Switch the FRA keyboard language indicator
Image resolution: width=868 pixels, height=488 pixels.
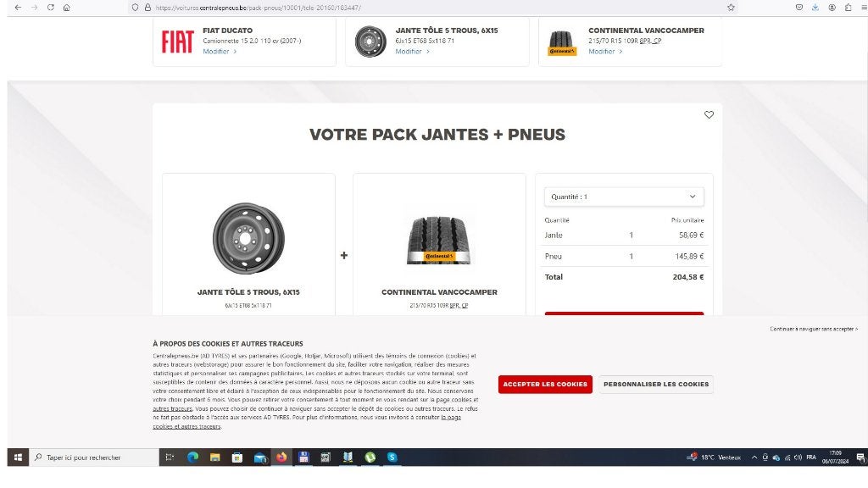[811, 457]
